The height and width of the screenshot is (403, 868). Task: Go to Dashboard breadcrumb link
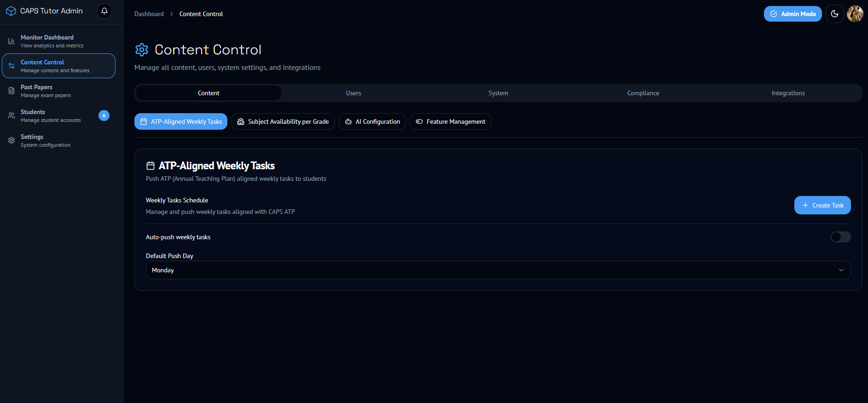pos(149,14)
